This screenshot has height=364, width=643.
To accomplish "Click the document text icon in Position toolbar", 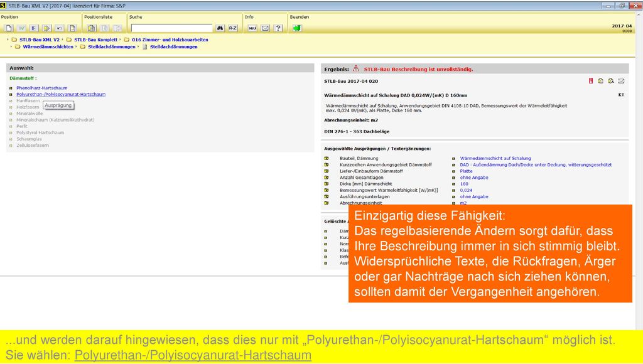I will pos(73,28).
